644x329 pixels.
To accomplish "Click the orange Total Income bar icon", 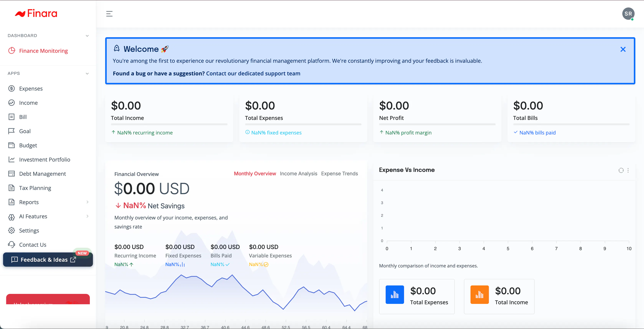I will coord(479,294).
